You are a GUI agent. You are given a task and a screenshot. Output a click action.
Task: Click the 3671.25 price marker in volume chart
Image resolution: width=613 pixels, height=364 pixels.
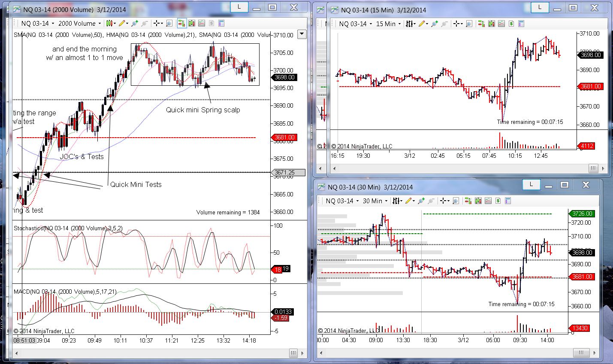pyautogui.click(x=289, y=172)
